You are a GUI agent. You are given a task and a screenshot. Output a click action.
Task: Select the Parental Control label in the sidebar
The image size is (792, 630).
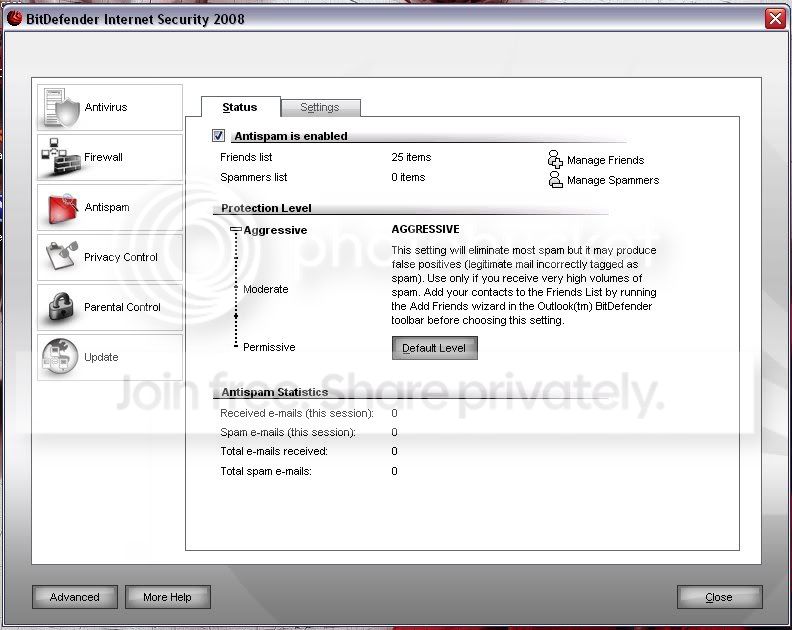[122, 307]
